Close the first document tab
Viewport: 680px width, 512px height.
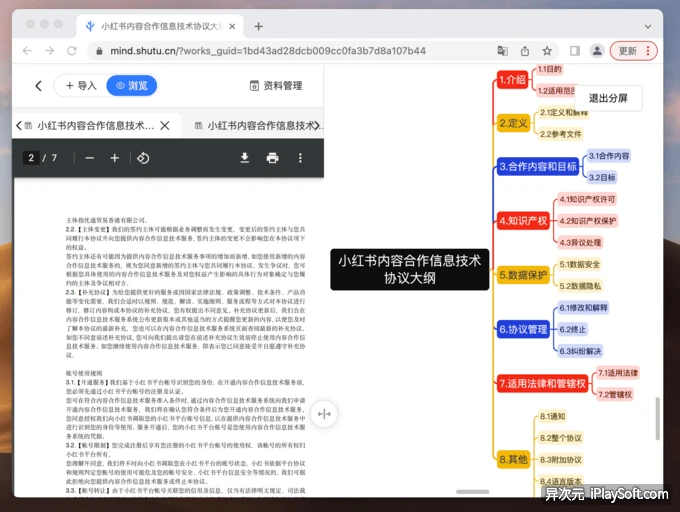coord(165,126)
